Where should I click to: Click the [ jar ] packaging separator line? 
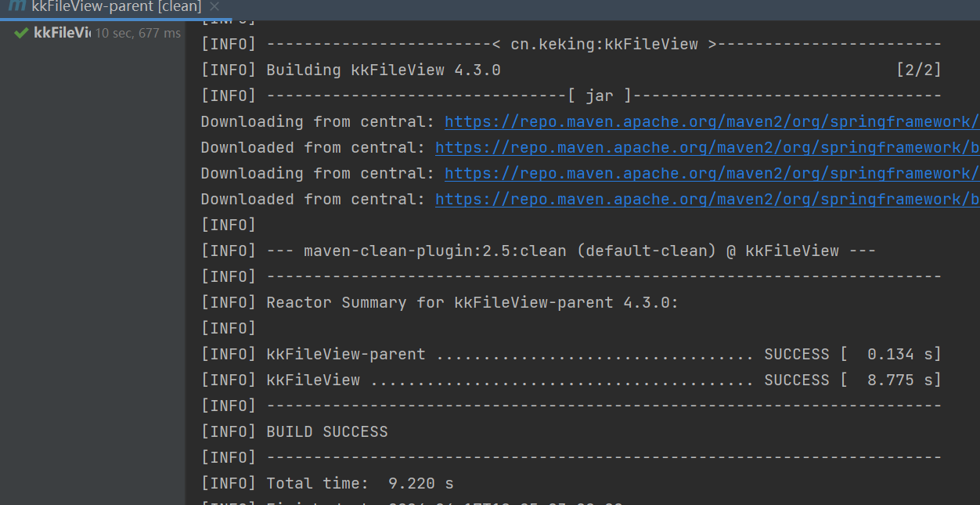[x=599, y=96]
